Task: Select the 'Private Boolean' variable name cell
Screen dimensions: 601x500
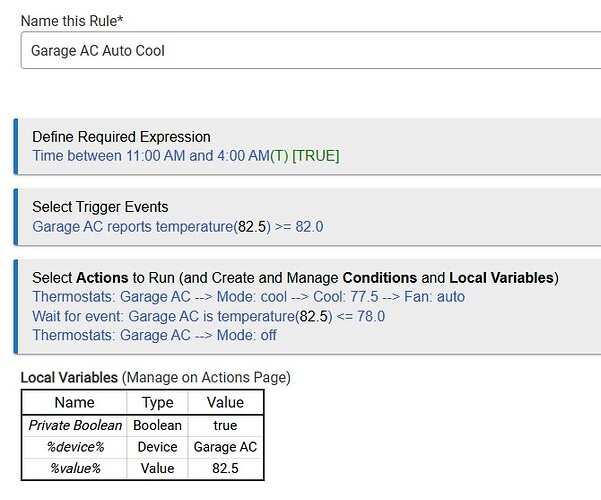Action: point(75,425)
